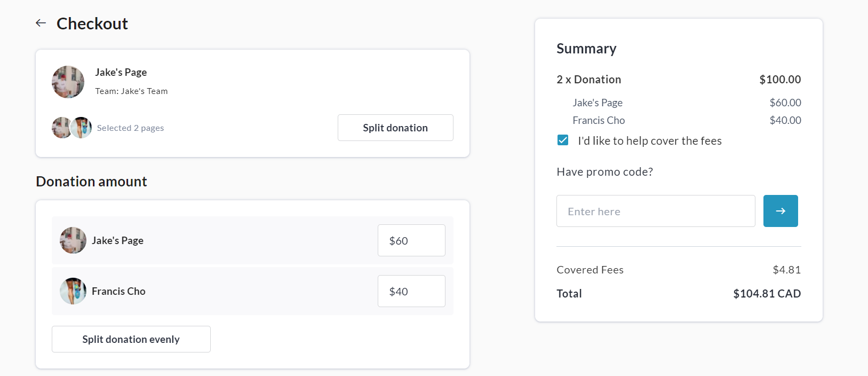Click Selected 2 pages label
The width and height of the screenshot is (868, 376).
[130, 128]
